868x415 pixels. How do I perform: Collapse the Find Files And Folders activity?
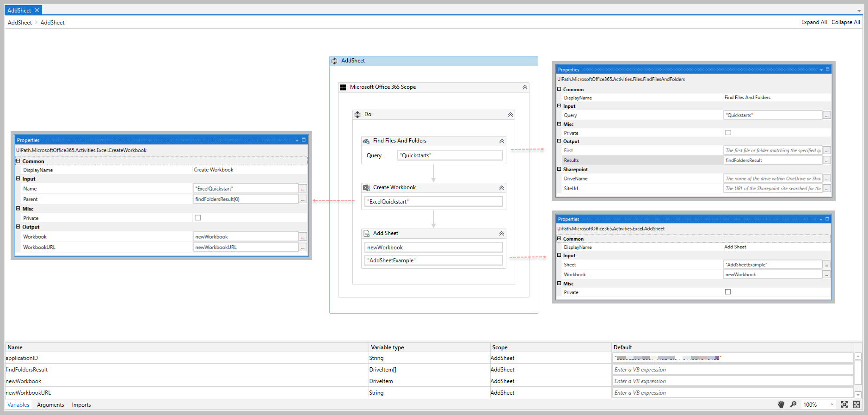[x=502, y=141]
